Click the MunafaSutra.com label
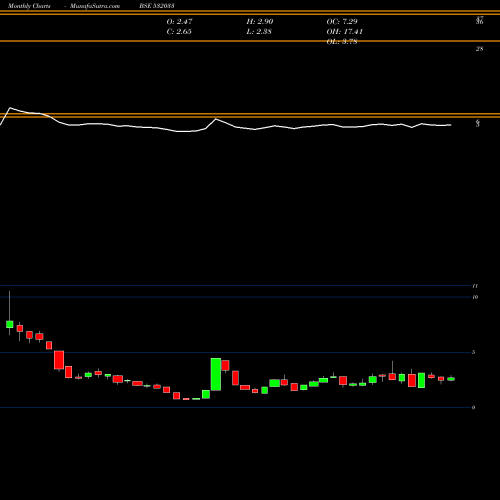Screen dimensions: 500x500 tap(95, 6)
